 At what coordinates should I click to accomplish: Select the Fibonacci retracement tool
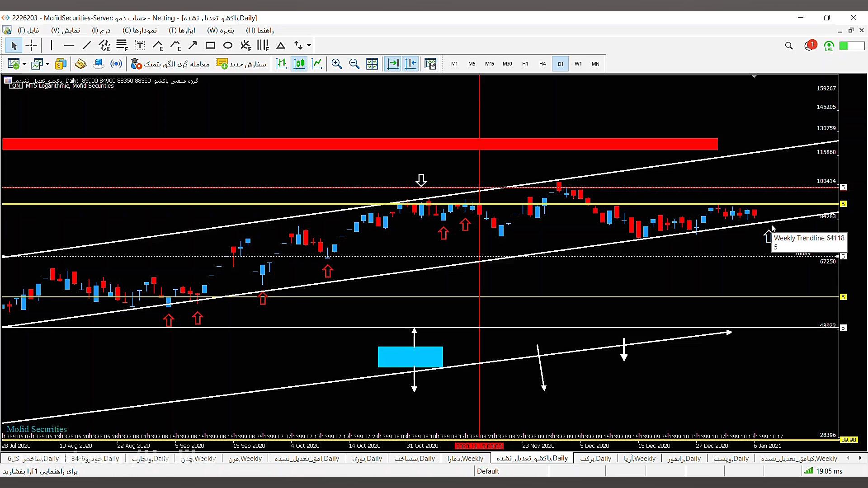tap(122, 45)
